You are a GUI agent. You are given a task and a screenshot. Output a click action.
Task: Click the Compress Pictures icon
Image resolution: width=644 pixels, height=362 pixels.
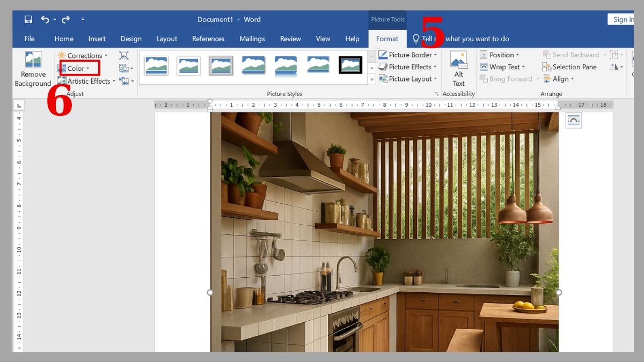(x=123, y=56)
